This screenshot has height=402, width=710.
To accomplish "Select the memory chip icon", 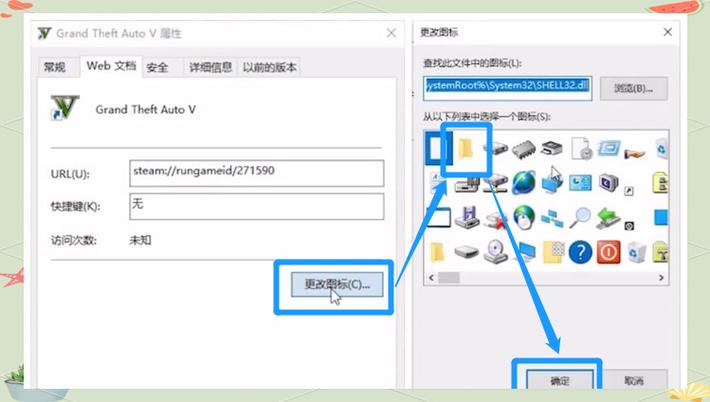I will click(524, 148).
